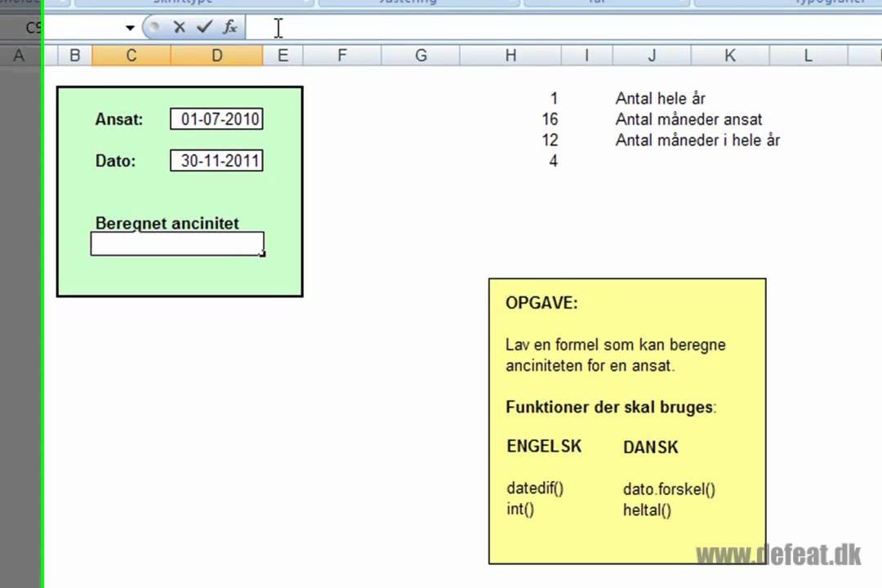The image size is (882, 588).
Task: Select cell showing value 12
Action: click(x=510, y=140)
